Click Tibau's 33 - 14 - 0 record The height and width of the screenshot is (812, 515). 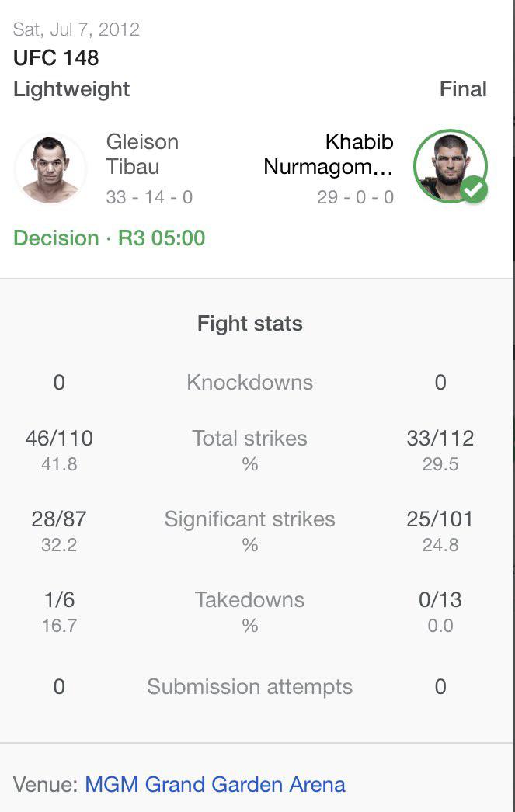[x=149, y=197]
